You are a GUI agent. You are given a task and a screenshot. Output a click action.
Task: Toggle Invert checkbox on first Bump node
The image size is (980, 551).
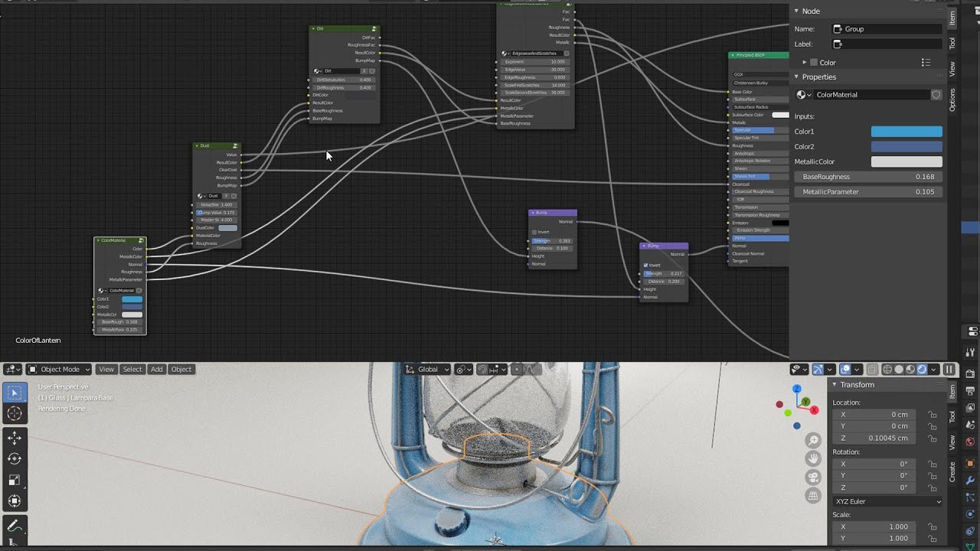pos(534,232)
